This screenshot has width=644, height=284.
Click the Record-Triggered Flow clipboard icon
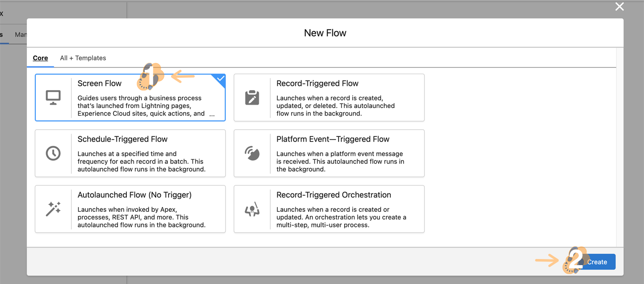pos(252,98)
